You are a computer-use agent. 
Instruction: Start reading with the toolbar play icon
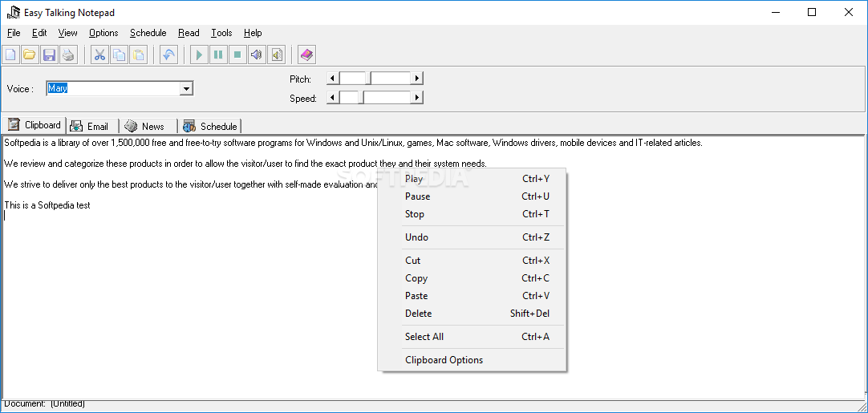pyautogui.click(x=199, y=55)
